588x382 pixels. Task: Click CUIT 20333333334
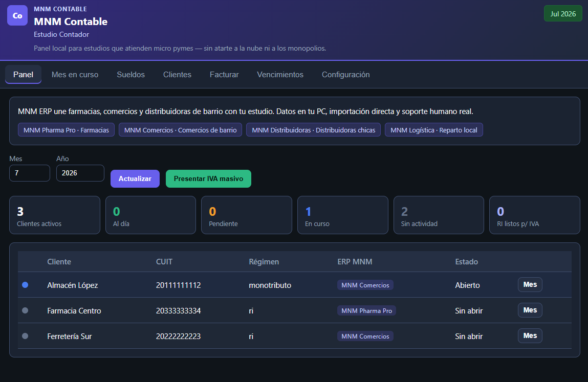(x=179, y=311)
